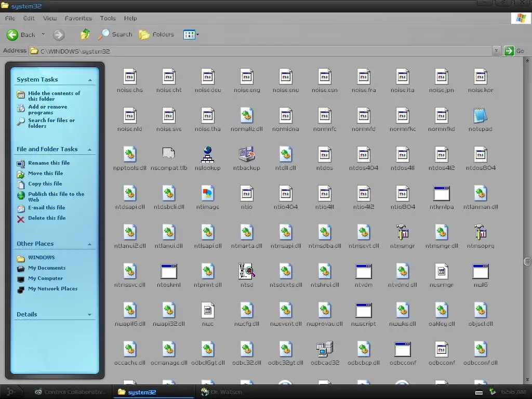532x399 pixels.
Task: Select the ntvdm application icon
Action: 363,271
